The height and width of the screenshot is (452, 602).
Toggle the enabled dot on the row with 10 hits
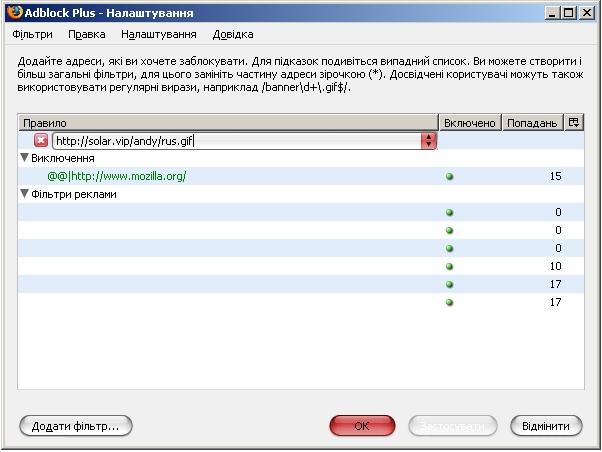click(450, 266)
